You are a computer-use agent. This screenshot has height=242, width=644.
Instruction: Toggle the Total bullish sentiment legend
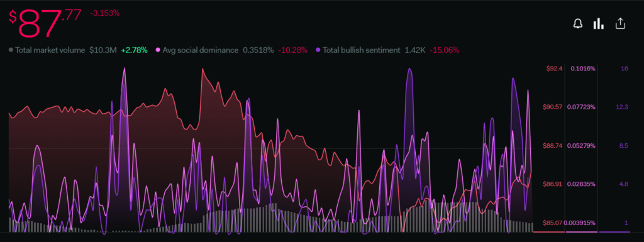[357, 50]
